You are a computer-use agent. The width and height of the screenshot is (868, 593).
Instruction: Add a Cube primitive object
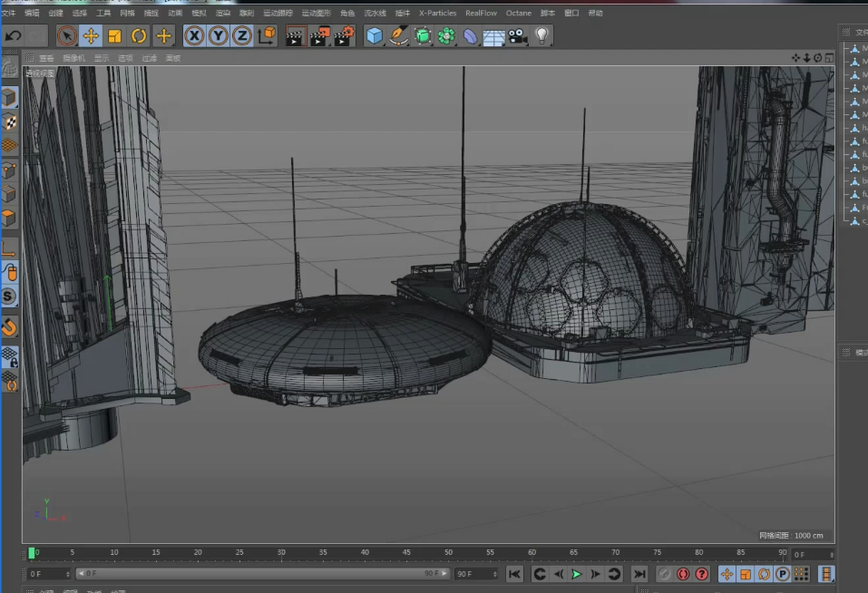[375, 35]
